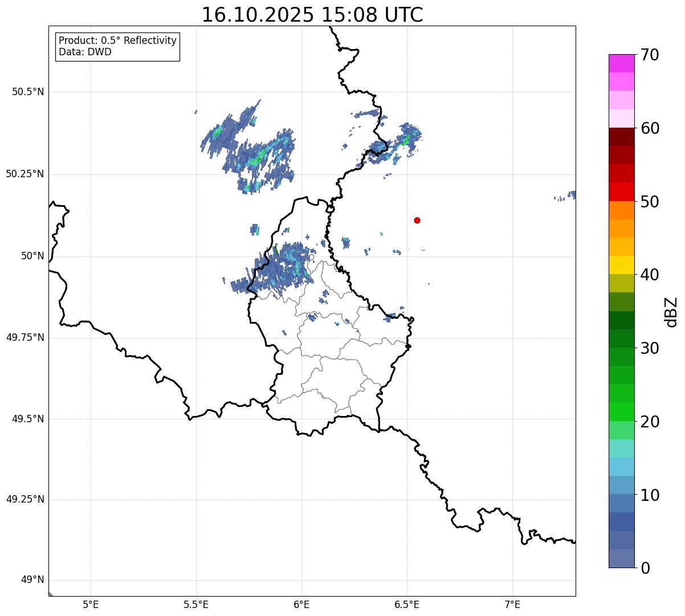Click the 6.5°E longitude label
The height and width of the screenshot is (616, 685).
407,604
